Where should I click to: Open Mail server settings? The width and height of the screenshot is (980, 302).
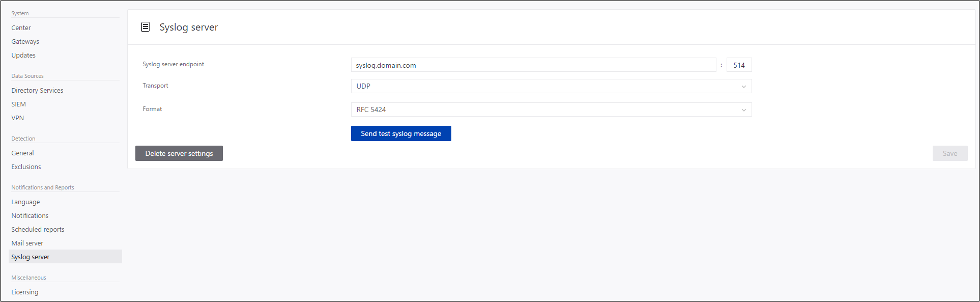coord(27,243)
